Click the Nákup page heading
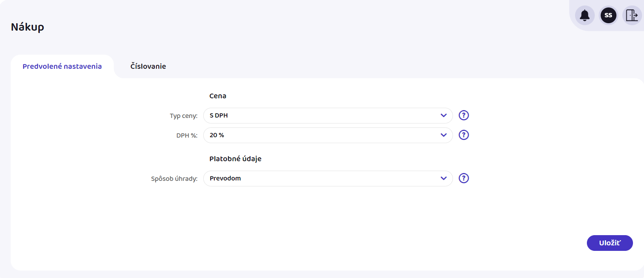 pyautogui.click(x=28, y=27)
